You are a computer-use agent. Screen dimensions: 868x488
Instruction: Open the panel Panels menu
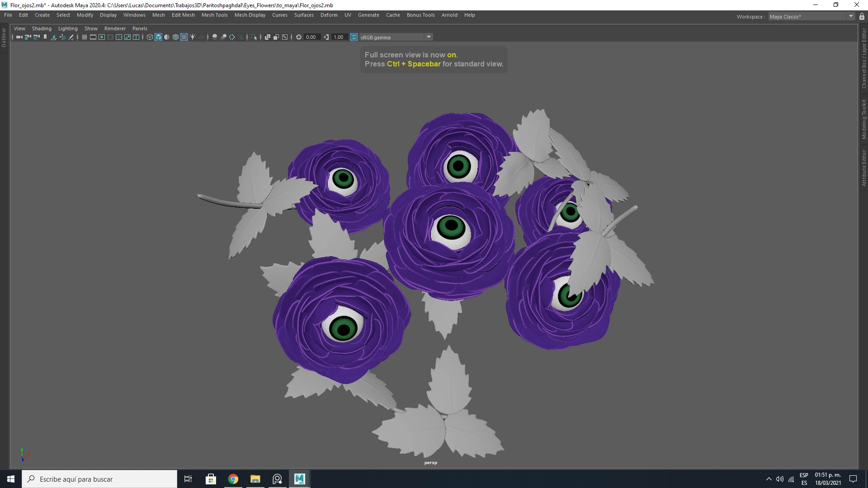(140, 28)
